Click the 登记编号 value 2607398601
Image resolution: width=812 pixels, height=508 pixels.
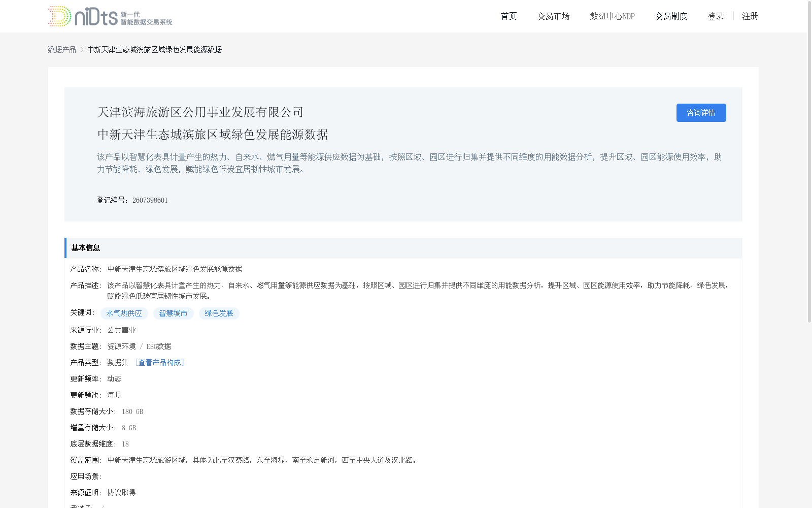click(150, 200)
